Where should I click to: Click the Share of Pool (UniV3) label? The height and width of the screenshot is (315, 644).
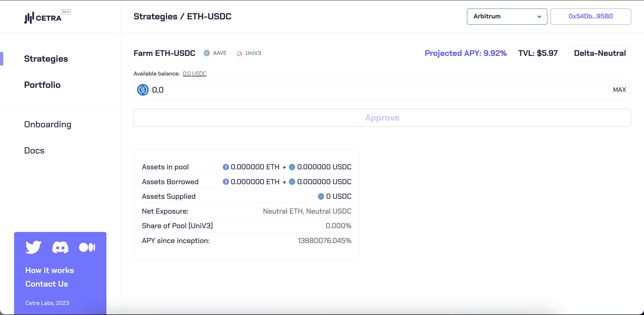click(177, 226)
